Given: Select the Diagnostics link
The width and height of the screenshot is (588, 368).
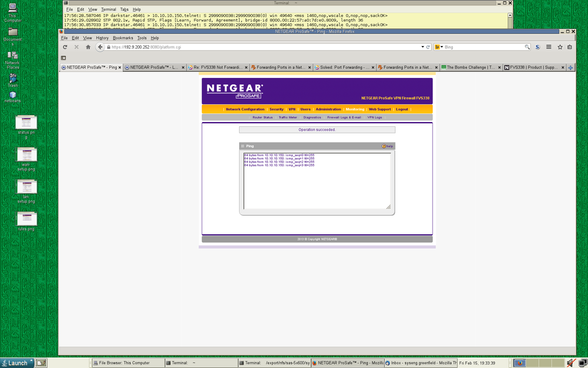Looking at the screenshot, I should pyautogui.click(x=311, y=117).
